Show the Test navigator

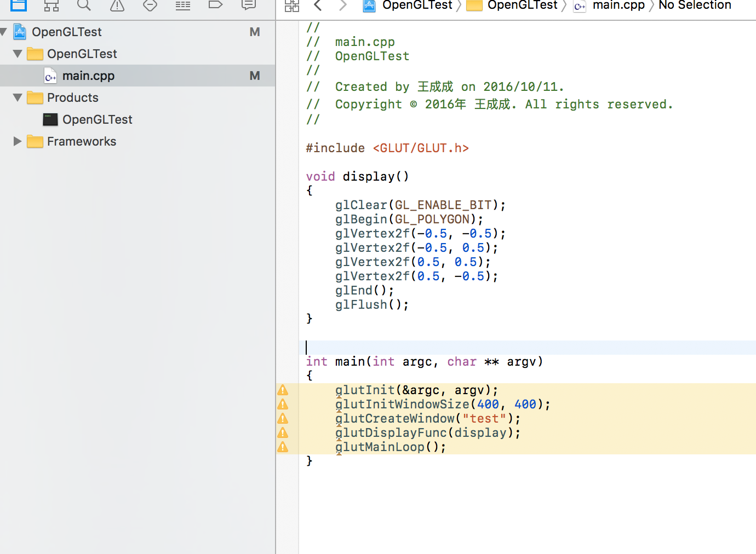[x=150, y=5]
